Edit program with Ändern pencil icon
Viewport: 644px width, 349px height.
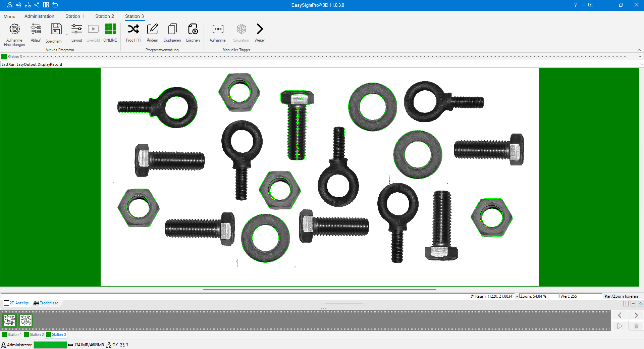pyautogui.click(x=152, y=30)
